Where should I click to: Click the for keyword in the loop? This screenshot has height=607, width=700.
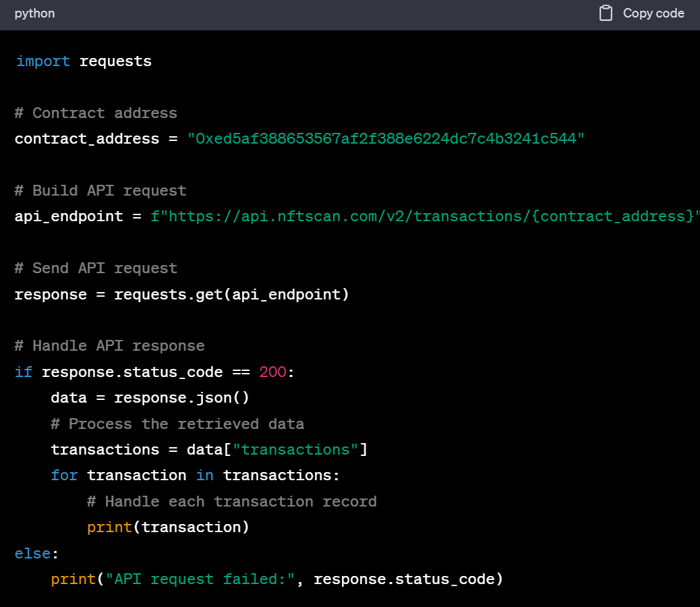[x=64, y=475]
